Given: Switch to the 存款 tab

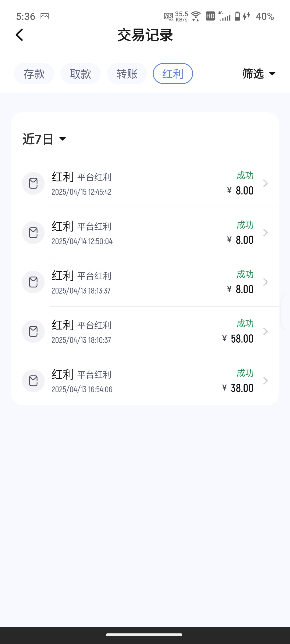Looking at the screenshot, I should (34, 74).
